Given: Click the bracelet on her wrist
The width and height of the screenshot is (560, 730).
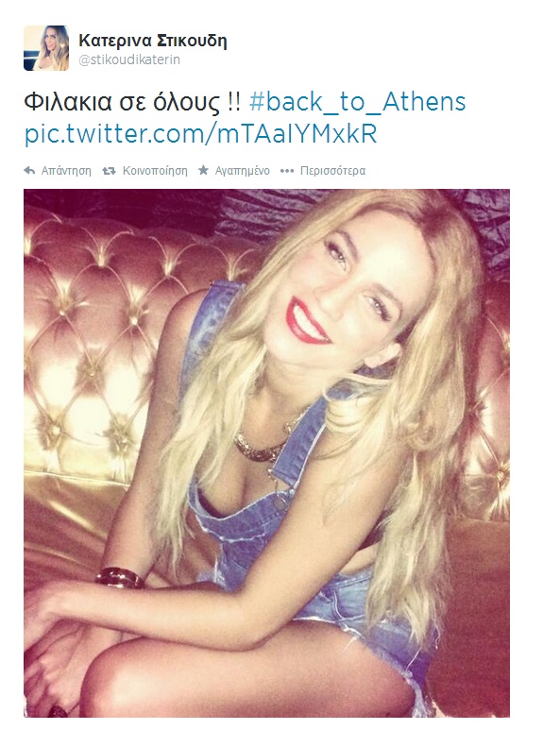Looking at the screenshot, I should tap(119, 577).
